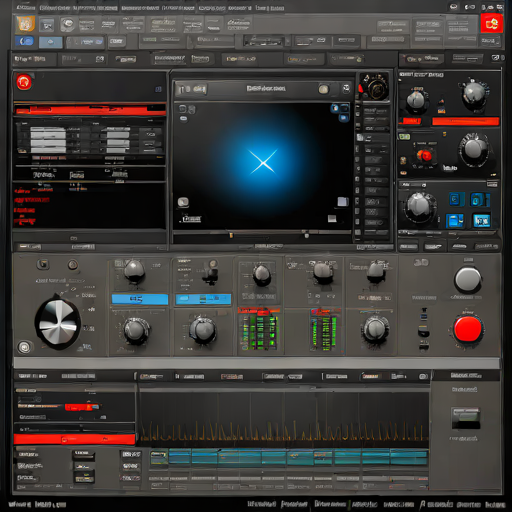
Task: Click the wide red bar in the upper-left panel
Action: pyautogui.click(x=90, y=110)
